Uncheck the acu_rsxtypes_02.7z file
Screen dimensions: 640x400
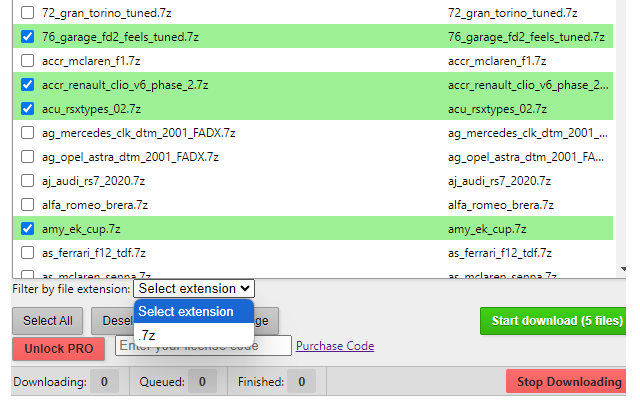(27, 108)
